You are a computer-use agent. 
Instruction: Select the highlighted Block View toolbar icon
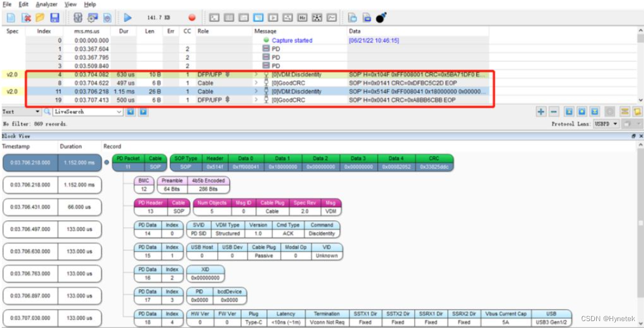(x=258, y=18)
